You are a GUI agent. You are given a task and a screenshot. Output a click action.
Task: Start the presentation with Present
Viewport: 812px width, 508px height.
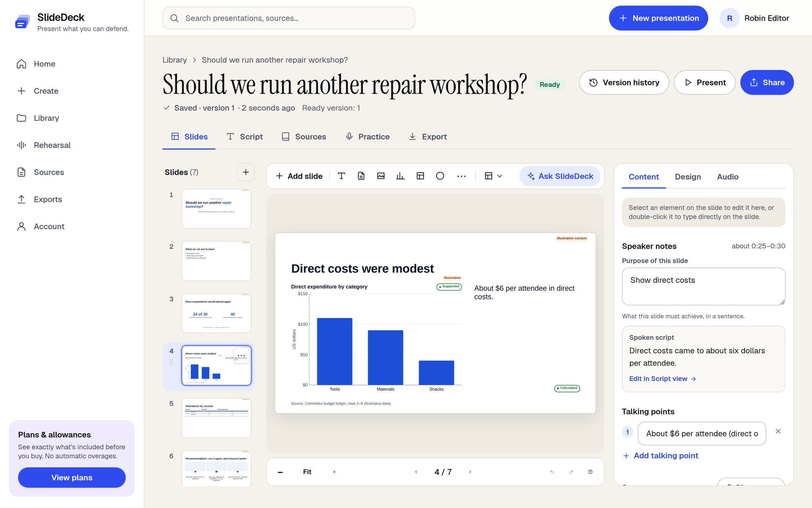(x=705, y=83)
